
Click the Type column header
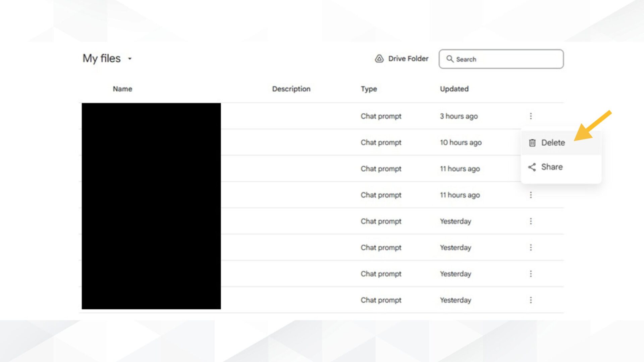tap(369, 89)
